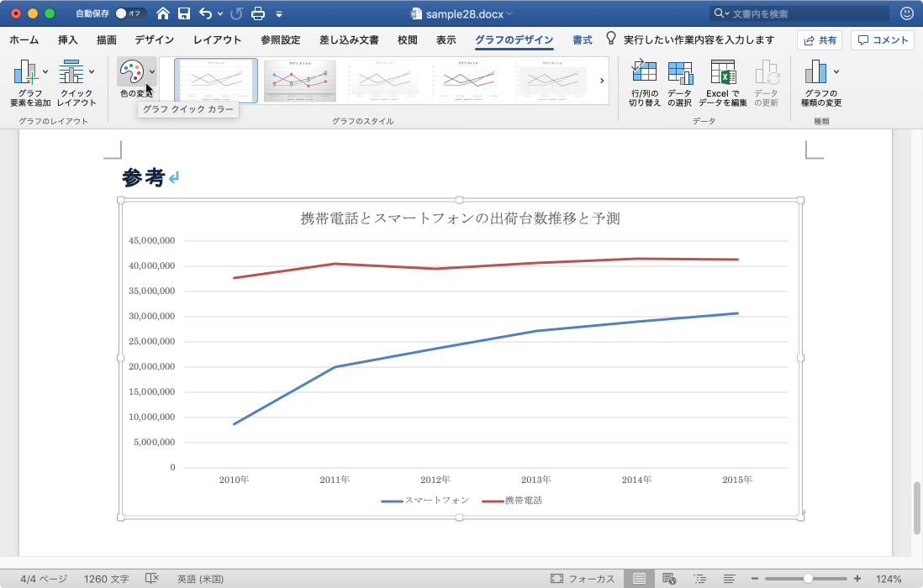
Task: Click the page count 4/4 ページ
Action: pyautogui.click(x=44, y=579)
